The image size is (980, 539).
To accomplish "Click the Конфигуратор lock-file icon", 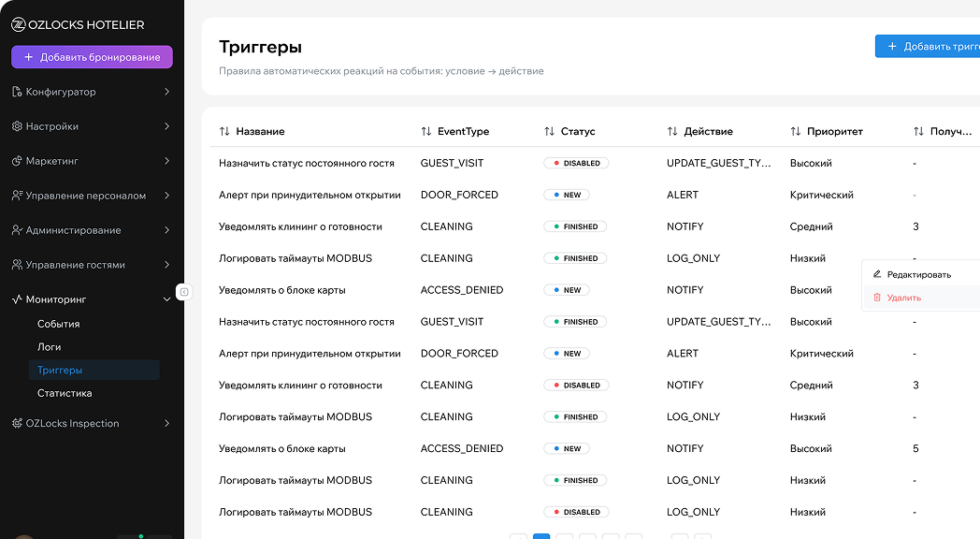I will coord(17,92).
